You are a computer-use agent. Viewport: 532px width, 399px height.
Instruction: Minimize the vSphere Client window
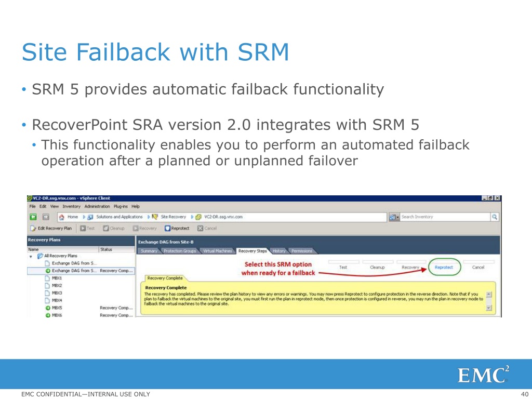pyautogui.click(x=485, y=198)
